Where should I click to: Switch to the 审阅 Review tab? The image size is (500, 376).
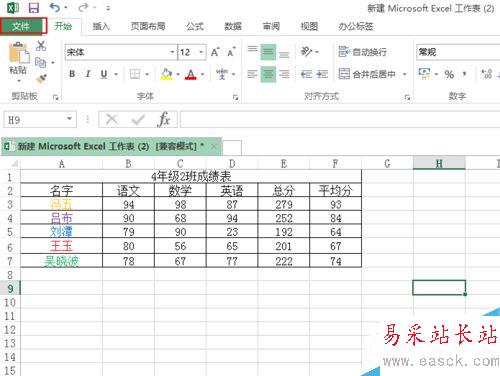pos(271,26)
